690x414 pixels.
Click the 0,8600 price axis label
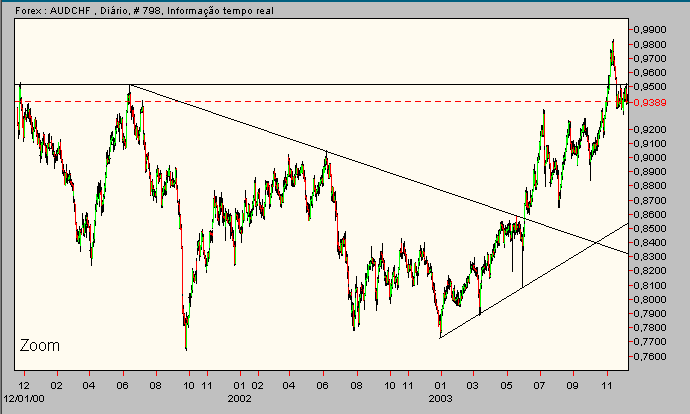point(650,215)
